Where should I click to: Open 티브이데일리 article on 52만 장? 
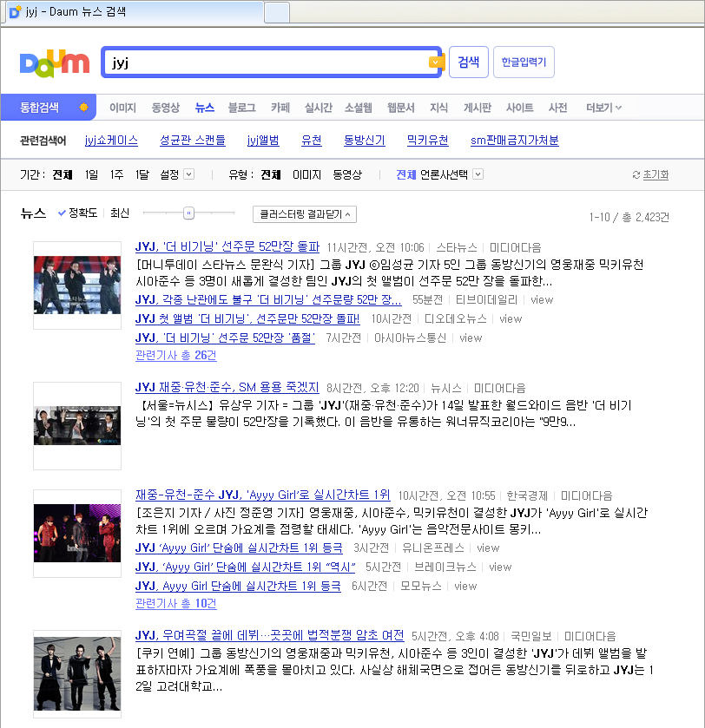point(268,300)
